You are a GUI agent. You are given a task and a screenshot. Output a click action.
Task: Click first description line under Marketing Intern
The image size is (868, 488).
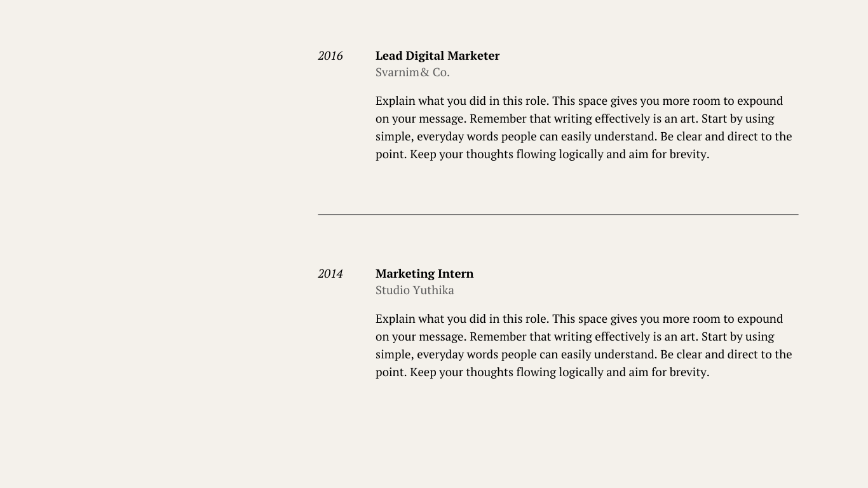coord(579,319)
